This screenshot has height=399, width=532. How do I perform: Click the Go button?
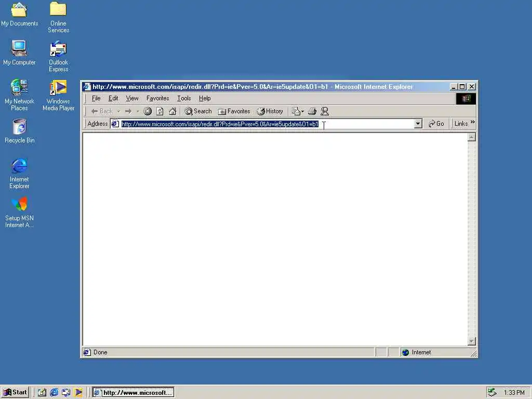[x=436, y=124]
